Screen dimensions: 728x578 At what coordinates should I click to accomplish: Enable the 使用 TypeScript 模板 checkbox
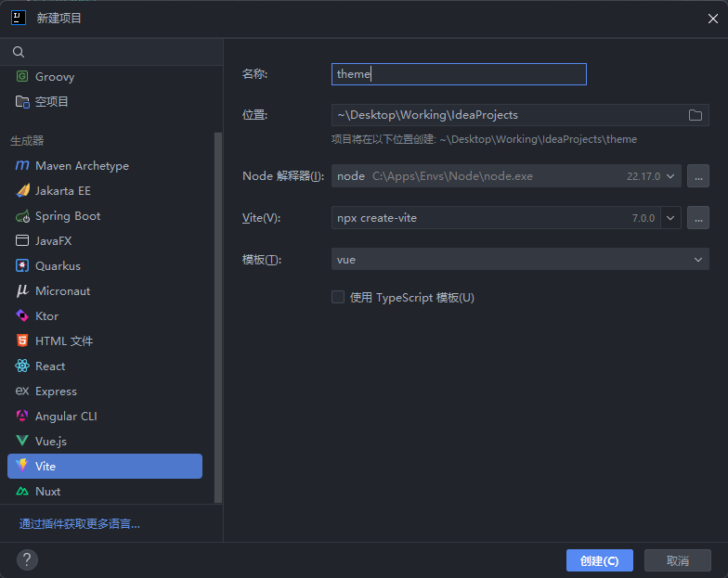point(338,297)
